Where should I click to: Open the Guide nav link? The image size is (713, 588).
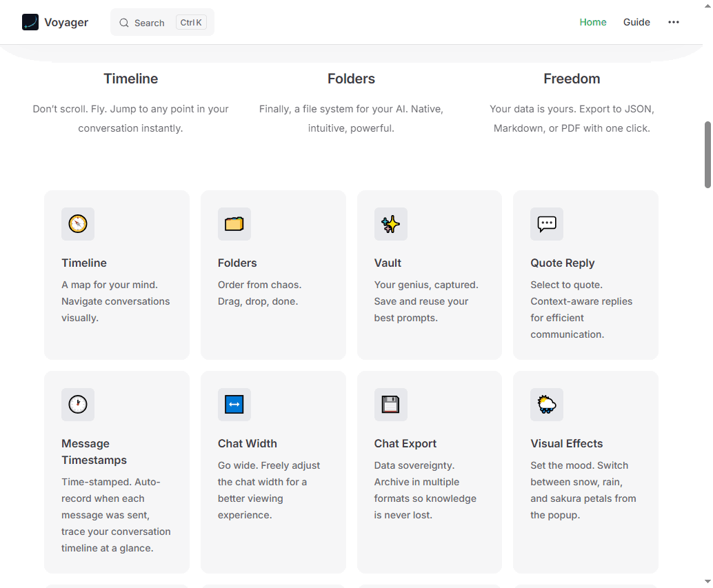(636, 22)
